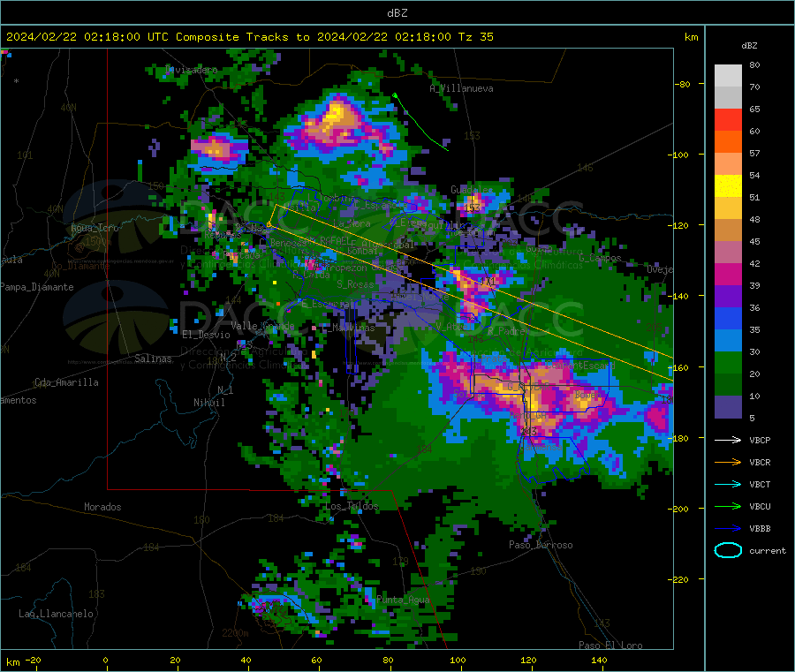Click the green VBCU arrow legend icon
This screenshot has width=795, height=672.
728,506
